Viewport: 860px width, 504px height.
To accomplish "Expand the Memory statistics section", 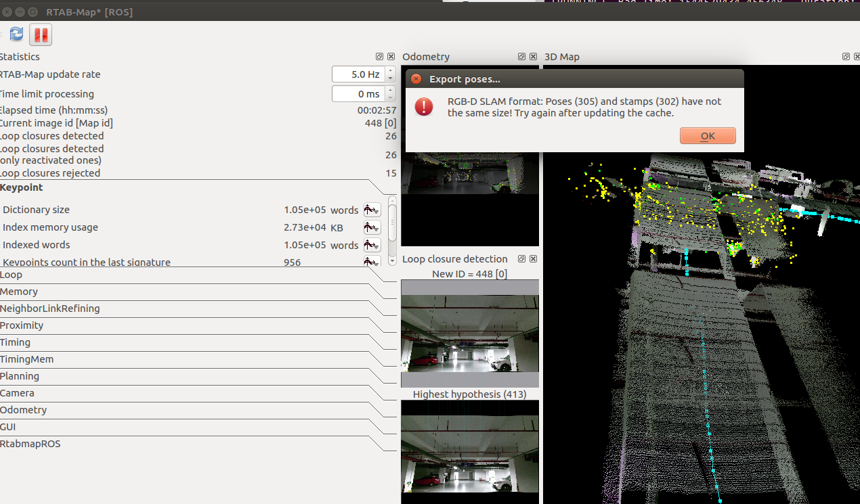I will 19,292.
